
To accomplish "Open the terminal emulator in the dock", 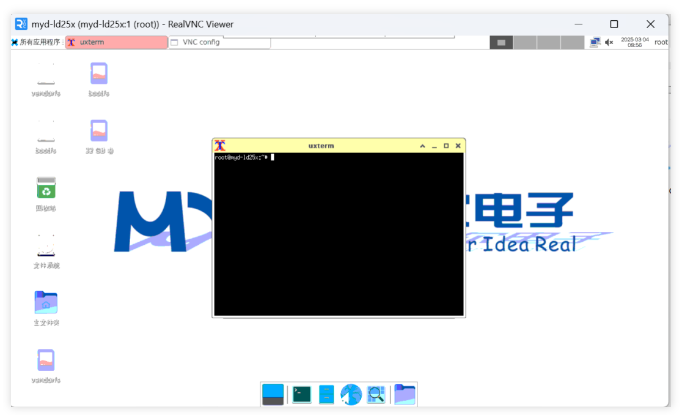I will tap(301, 395).
